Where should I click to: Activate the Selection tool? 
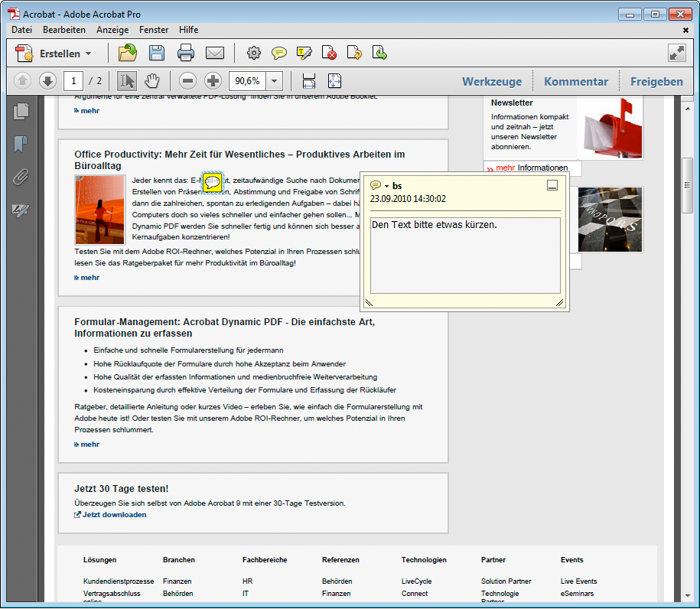point(127,80)
